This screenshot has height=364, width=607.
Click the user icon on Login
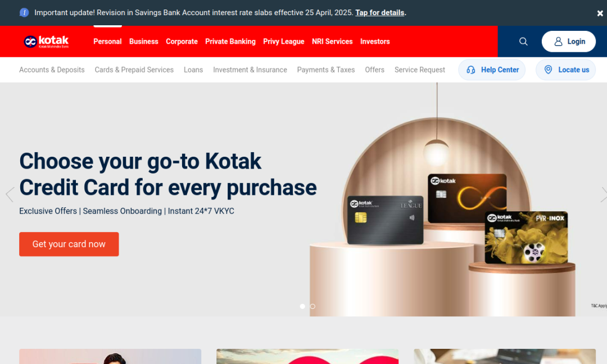558,42
